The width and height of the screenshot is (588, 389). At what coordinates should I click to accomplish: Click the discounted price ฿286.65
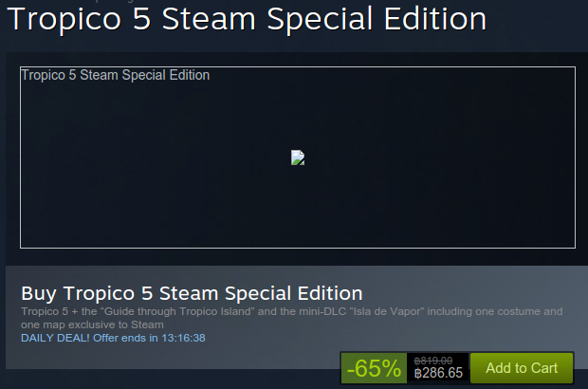coord(438,373)
